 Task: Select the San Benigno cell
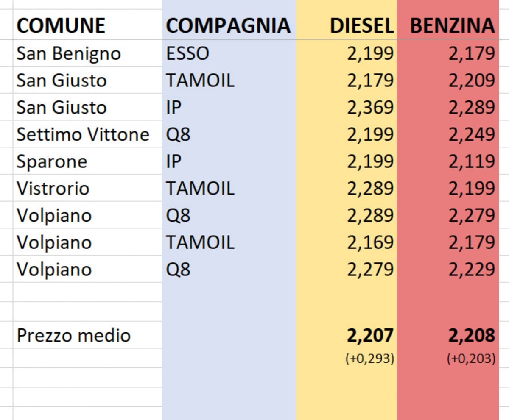69,54
